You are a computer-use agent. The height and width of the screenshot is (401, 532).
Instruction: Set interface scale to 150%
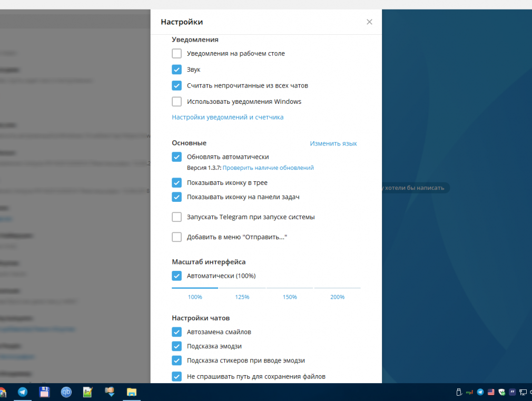pos(290,297)
